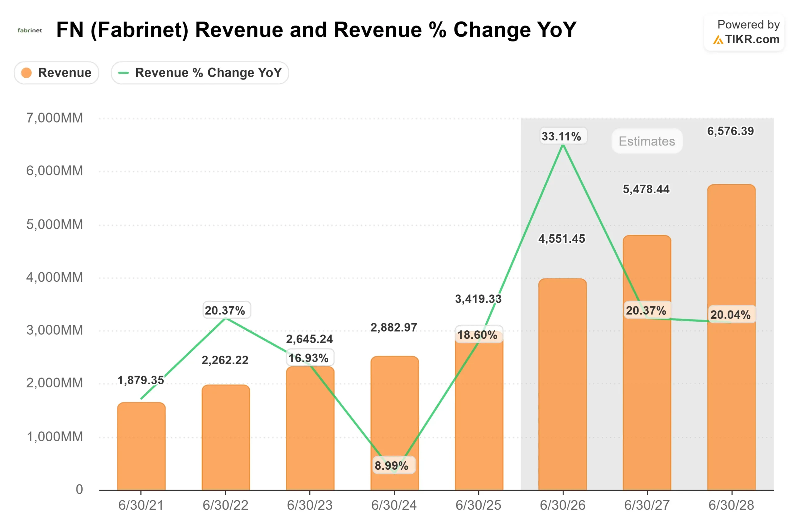The width and height of the screenshot is (798, 532).
Task: Click the 16.93% growth label
Action: point(310,357)
